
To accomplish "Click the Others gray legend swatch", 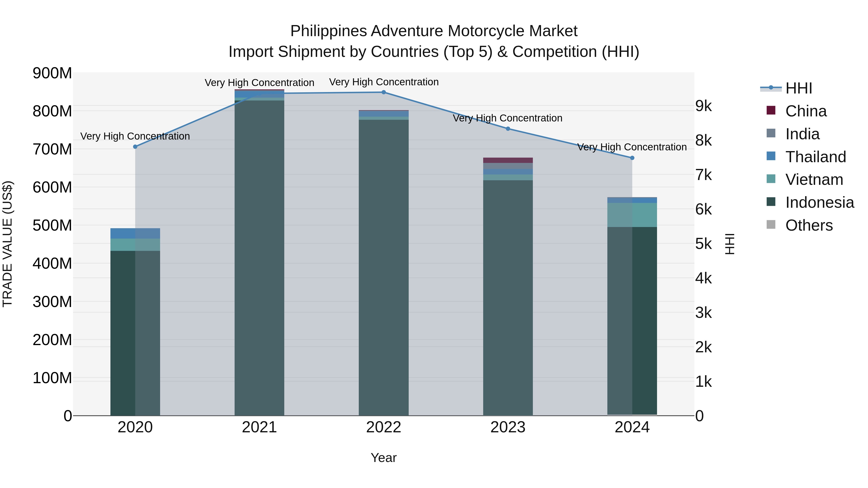I will 771,225.
